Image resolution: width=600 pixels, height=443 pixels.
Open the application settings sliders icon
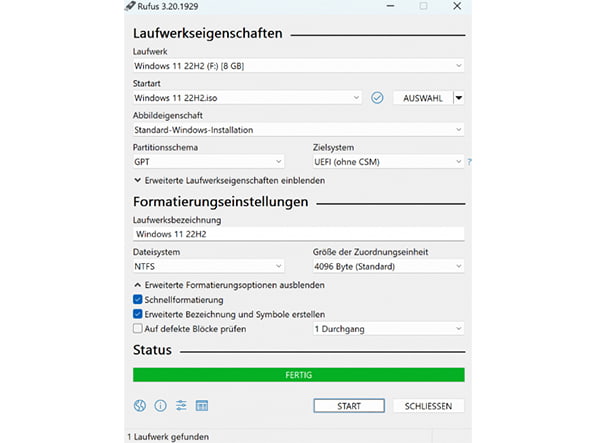[181, 405]
